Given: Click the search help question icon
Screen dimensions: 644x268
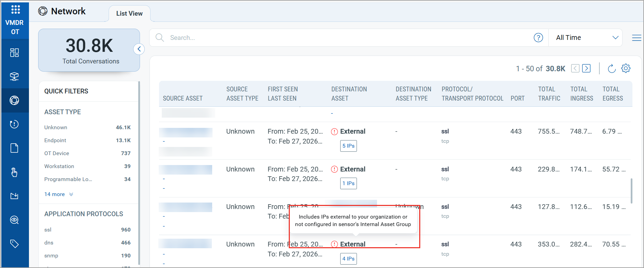Looking at the screenshot, I should [538, 38].
